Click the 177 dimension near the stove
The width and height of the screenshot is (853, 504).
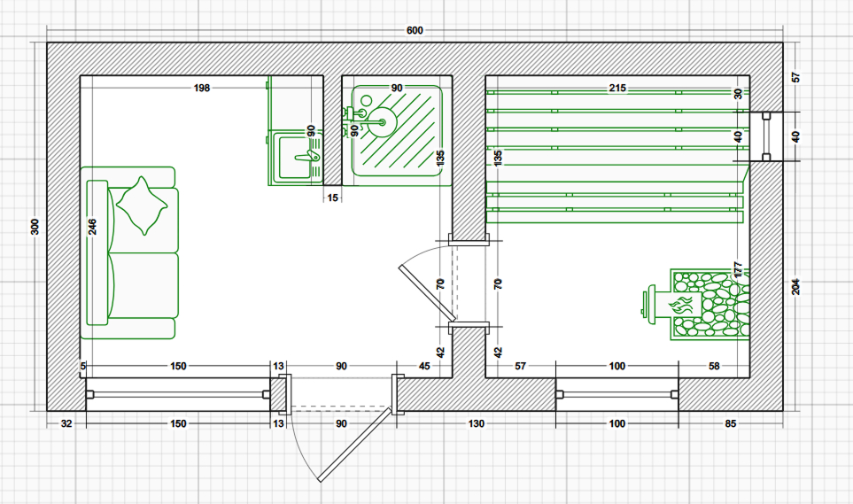click(x=738, y=270)
